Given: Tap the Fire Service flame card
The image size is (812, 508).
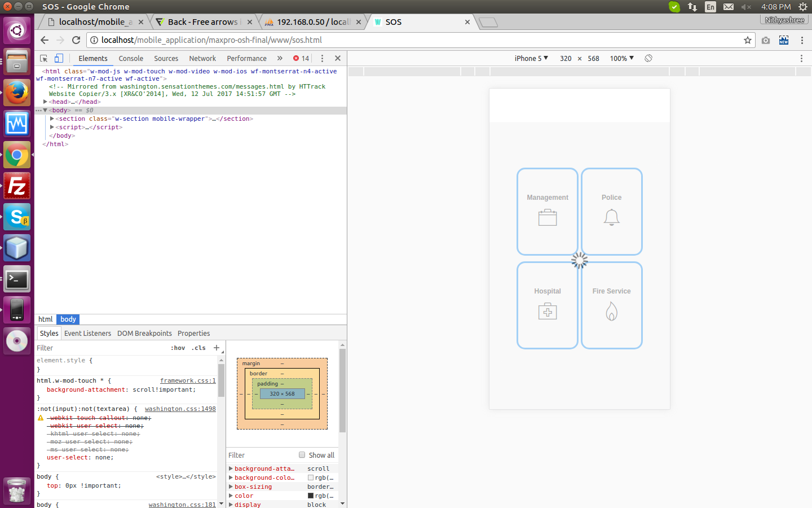Looking at the screenshot, I should (x=612, y=305).
